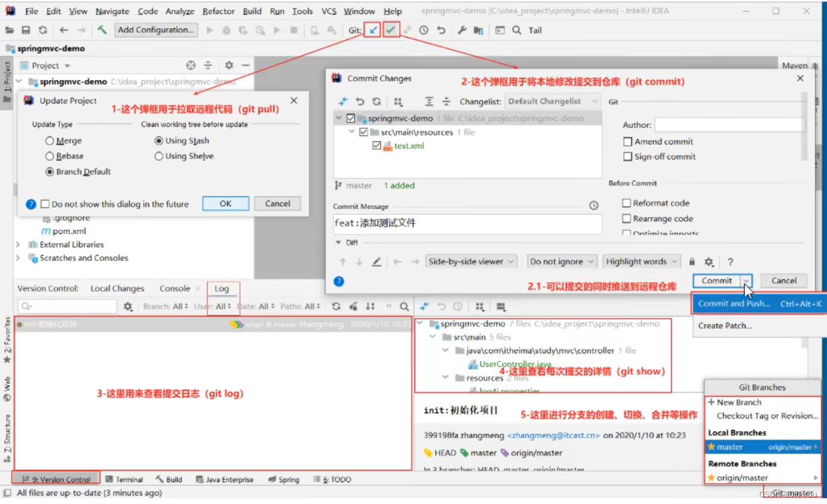
Task: Click the Commit button
Action: click(x=717, y=281)
